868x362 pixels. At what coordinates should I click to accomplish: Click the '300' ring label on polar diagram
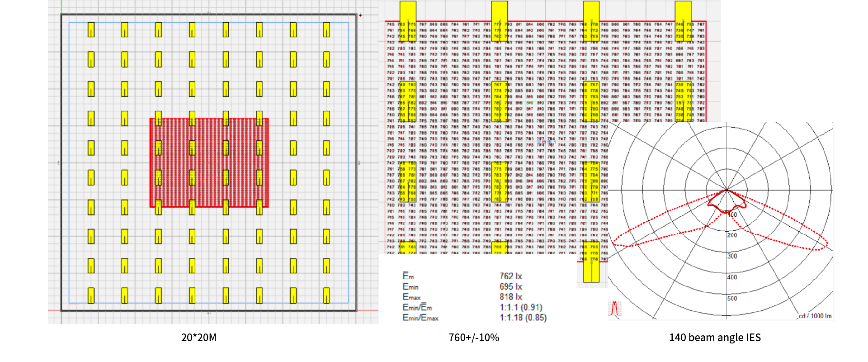(x=732, y=256)
